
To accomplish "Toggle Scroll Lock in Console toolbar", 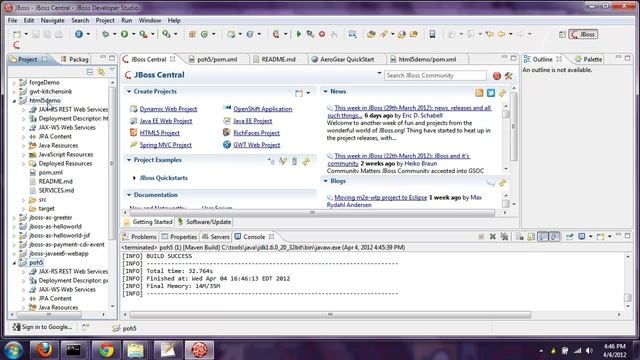I will 531,237.
